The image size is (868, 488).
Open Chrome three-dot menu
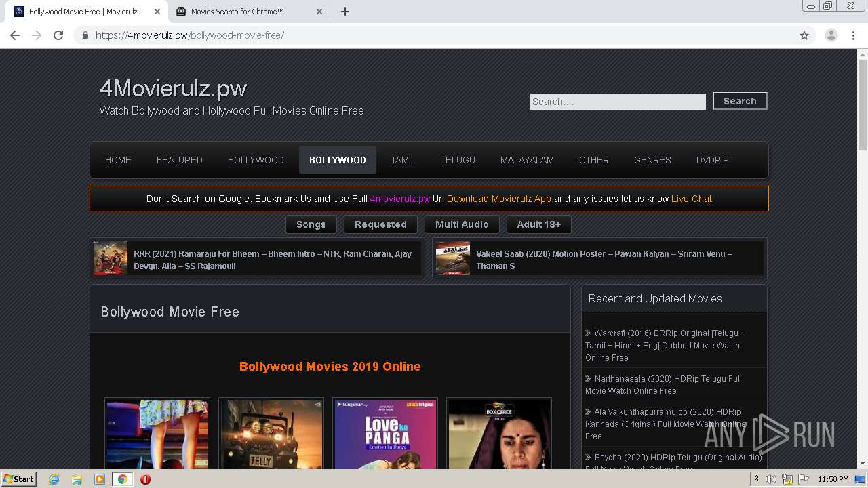tap(854, 35)
